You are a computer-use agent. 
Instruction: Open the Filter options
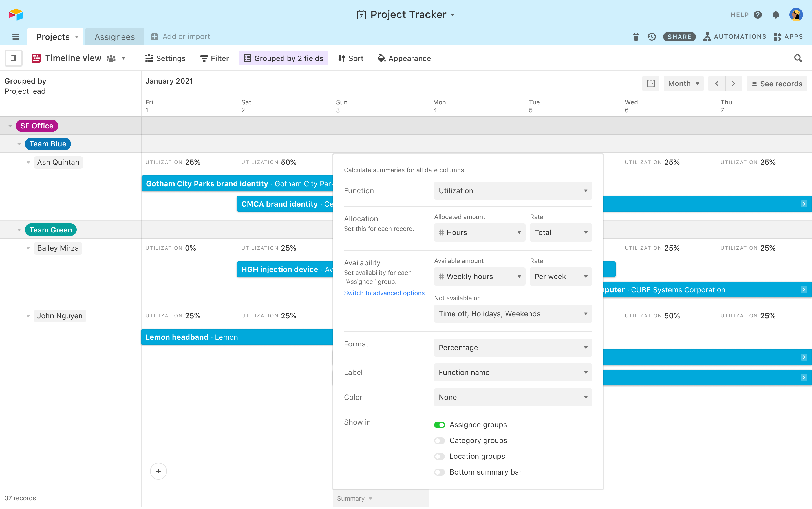click(214, 58)
